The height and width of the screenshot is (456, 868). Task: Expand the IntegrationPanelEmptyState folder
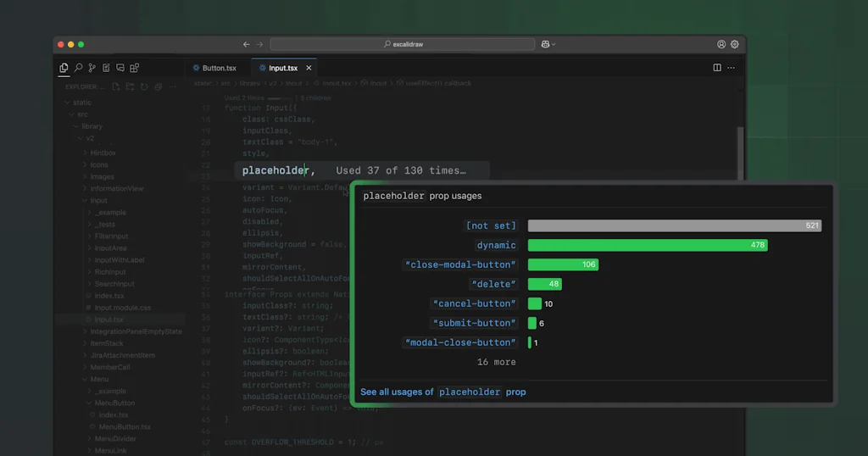click(x=136, y=331)
